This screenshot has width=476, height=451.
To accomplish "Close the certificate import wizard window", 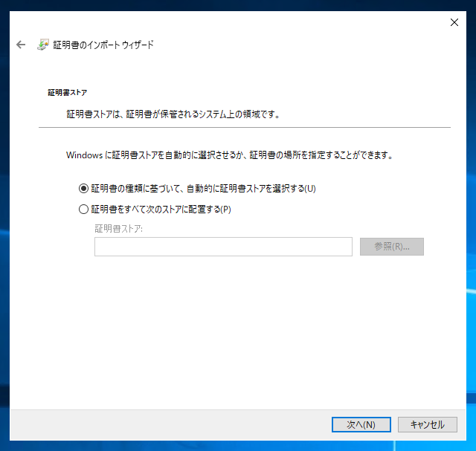I will click(x=454, y=22).
